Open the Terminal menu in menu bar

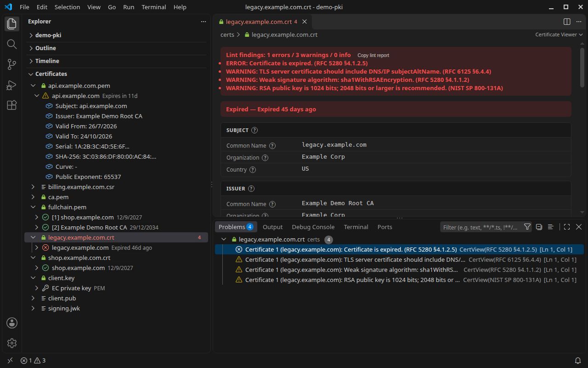(x=154, y=7)
